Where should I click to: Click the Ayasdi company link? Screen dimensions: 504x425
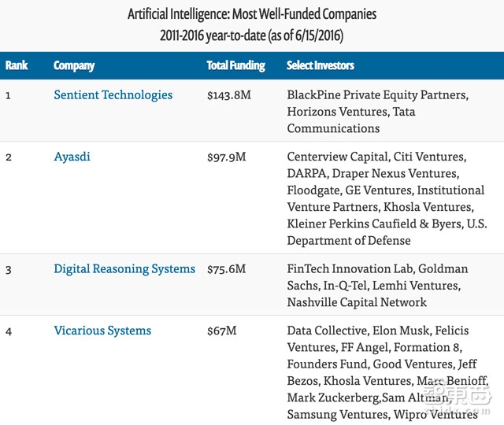72,157
